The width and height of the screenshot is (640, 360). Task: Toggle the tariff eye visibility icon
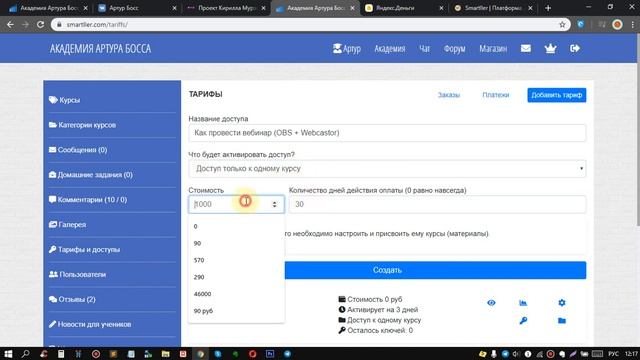click(491, 303)
